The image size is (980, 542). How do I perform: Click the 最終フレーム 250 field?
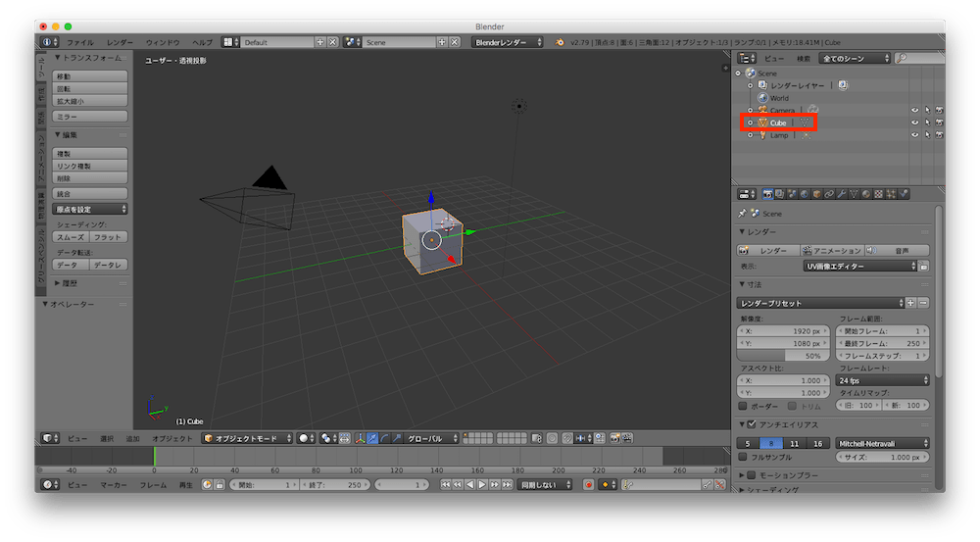(x=882, y=343)
